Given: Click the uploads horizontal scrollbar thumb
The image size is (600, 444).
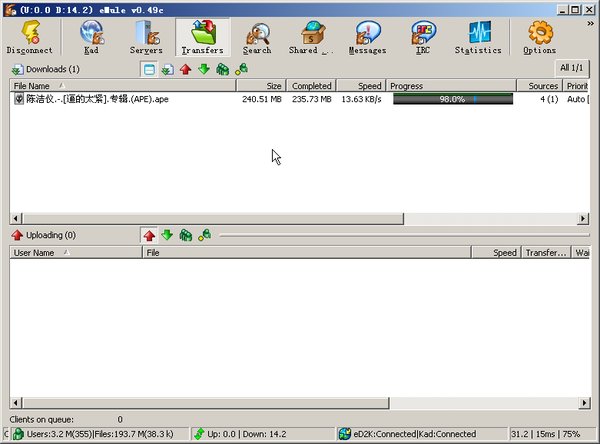Looking at the screenshot, I should (206, 403).
